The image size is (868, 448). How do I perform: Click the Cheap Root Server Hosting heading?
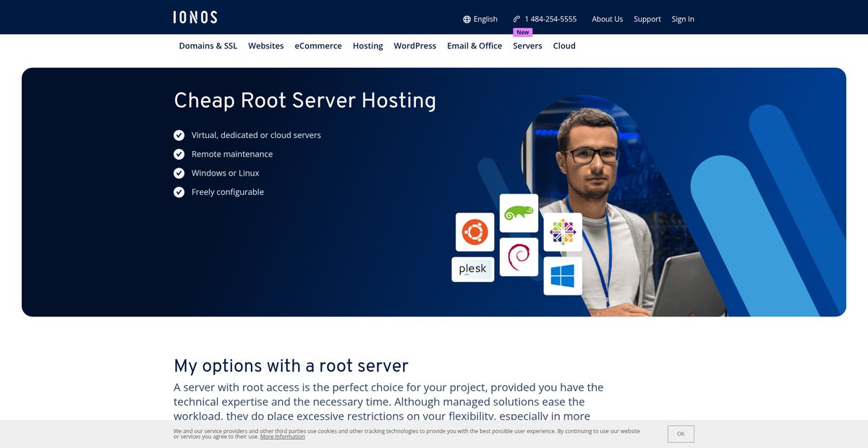[x=305, y=100]
